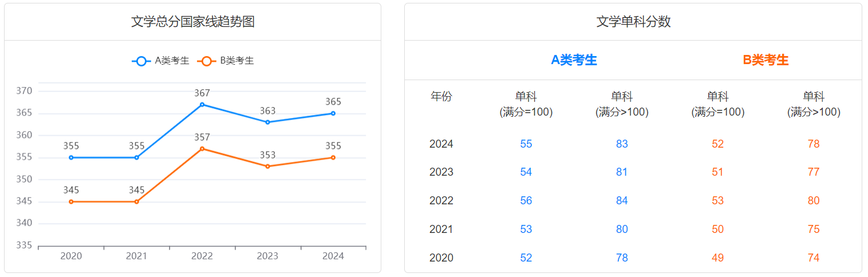
Task: Click the blue A类考生 2023 data point (363)
Action: click(267, 122)
